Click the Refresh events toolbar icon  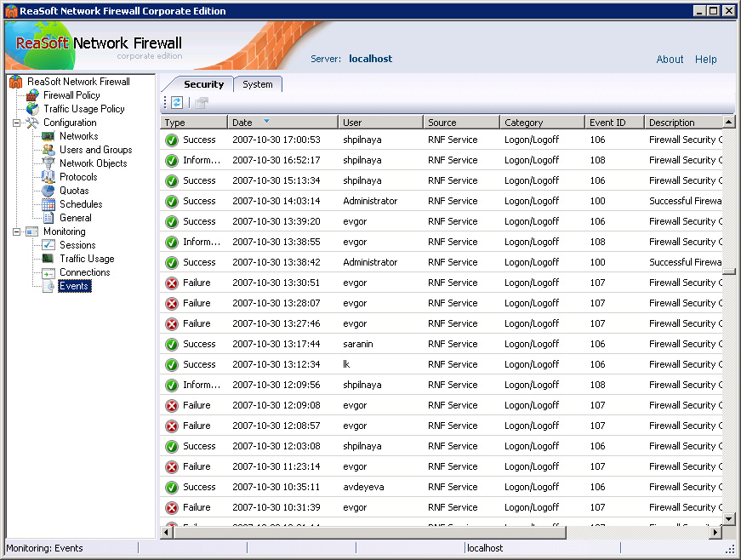click(x=177, y=102)
